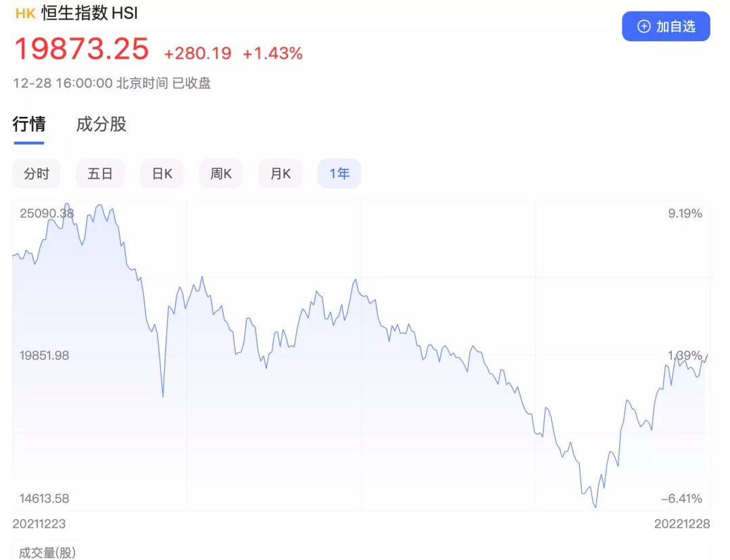Choose the 月K chart view
The width and height of the screenshot is (730, 560).
coord(281,174)
